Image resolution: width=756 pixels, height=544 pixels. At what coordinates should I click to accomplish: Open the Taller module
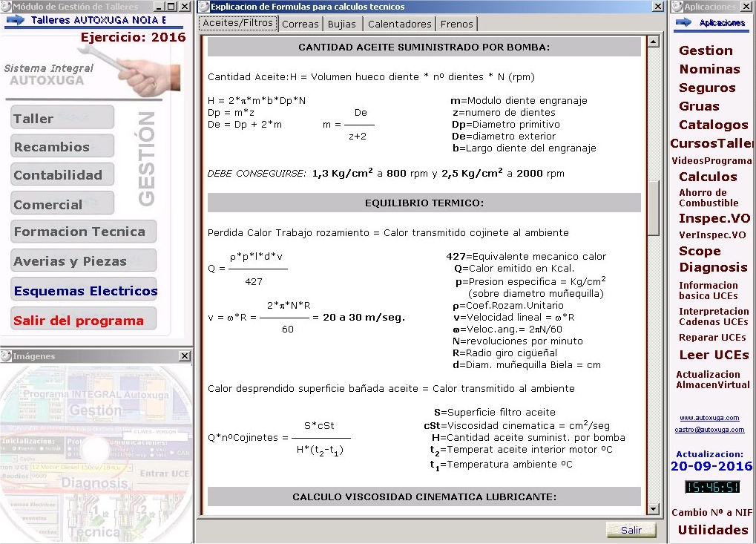(62, 118)
